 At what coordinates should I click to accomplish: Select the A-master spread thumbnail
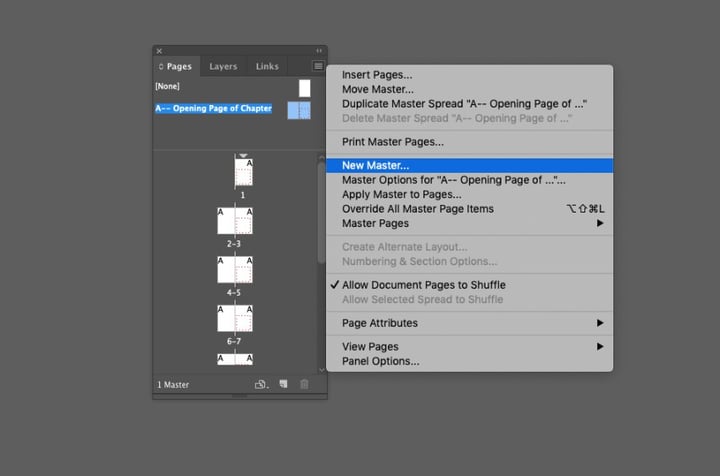pyautogui.click(x=299, y=110)
